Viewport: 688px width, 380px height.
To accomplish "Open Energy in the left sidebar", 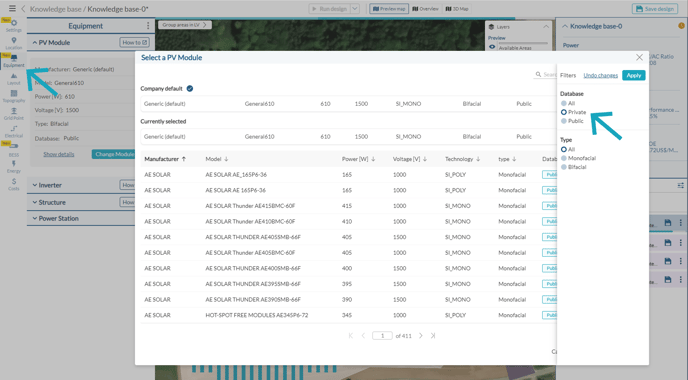I will (14, 167).
